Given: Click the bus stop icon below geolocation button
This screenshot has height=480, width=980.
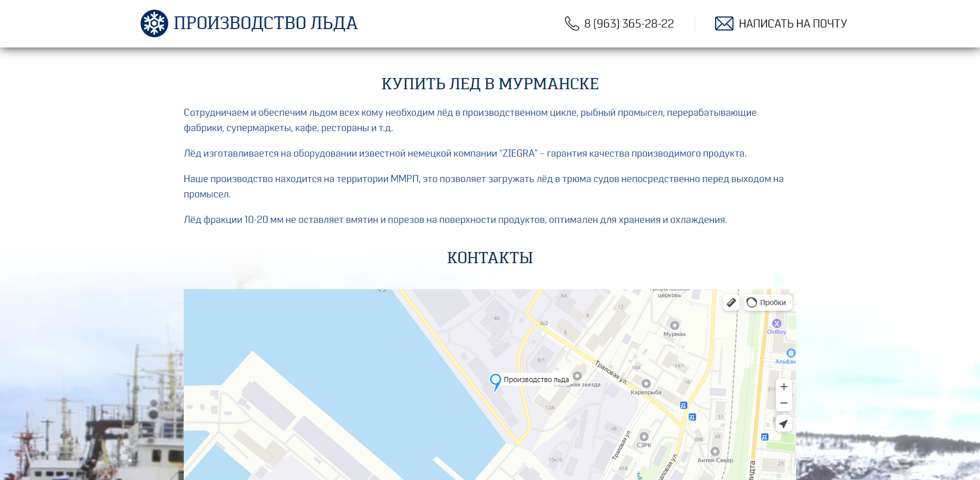Looking at the screenshot, I should pyautogui.click(x=765, y=437).
